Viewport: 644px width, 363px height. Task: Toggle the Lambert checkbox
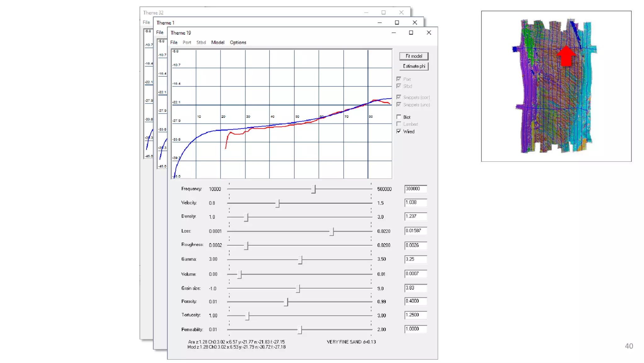pyautogui.click(x=399, y=124)
